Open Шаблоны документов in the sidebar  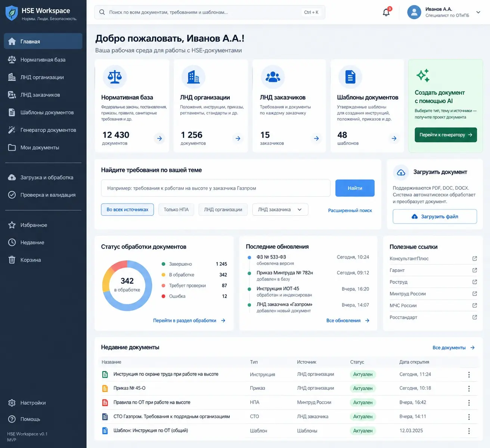coord(43,112)
